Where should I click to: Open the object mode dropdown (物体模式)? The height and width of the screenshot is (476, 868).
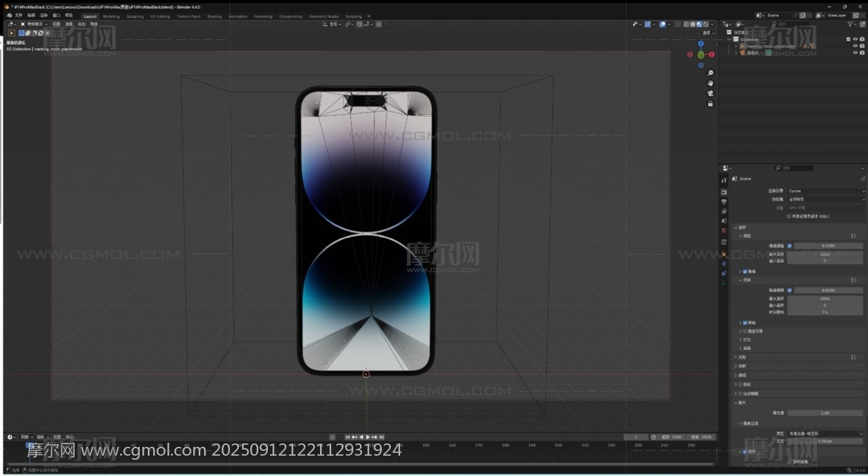(34, 24)
